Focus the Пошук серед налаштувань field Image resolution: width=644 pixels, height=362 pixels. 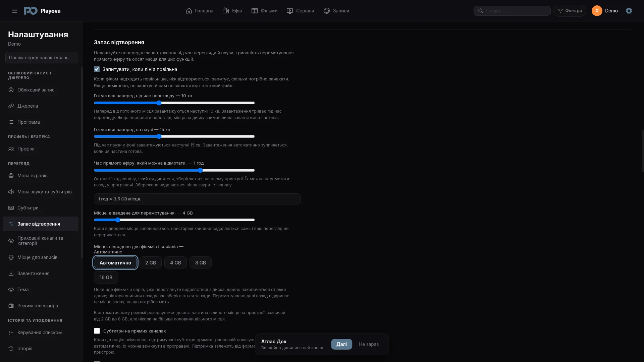(41, 58)
